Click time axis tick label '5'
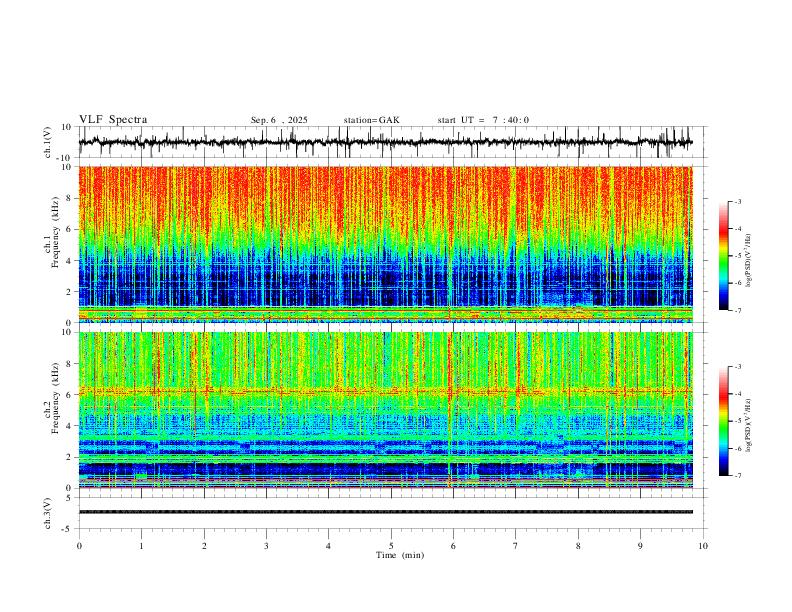Viewport: 792px width, 612px height. tap(391, 546)
